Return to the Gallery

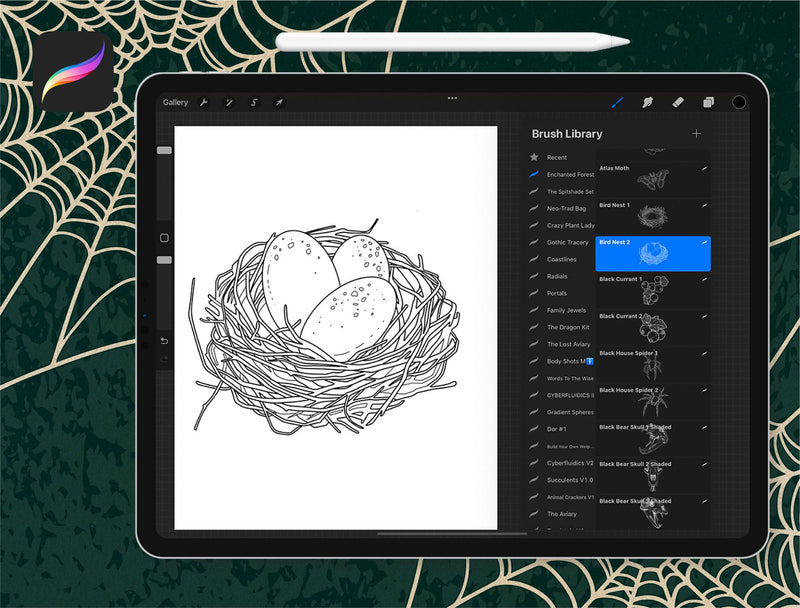[175, 102]
